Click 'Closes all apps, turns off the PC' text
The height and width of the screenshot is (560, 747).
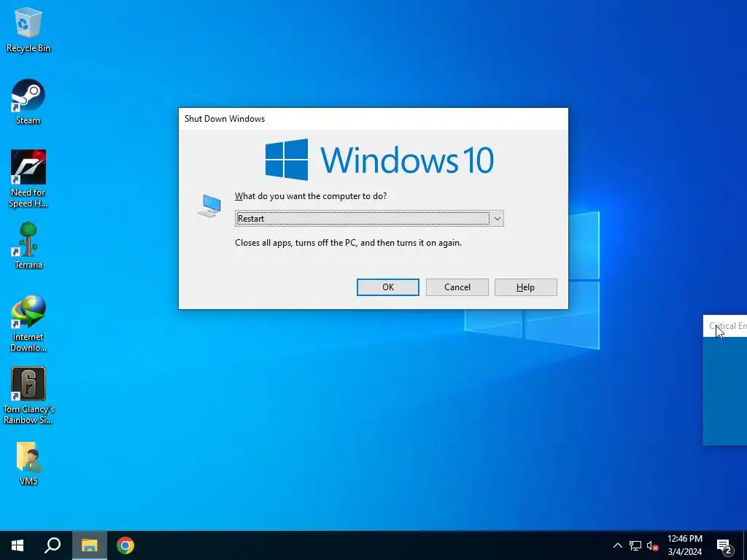[348, 243]
